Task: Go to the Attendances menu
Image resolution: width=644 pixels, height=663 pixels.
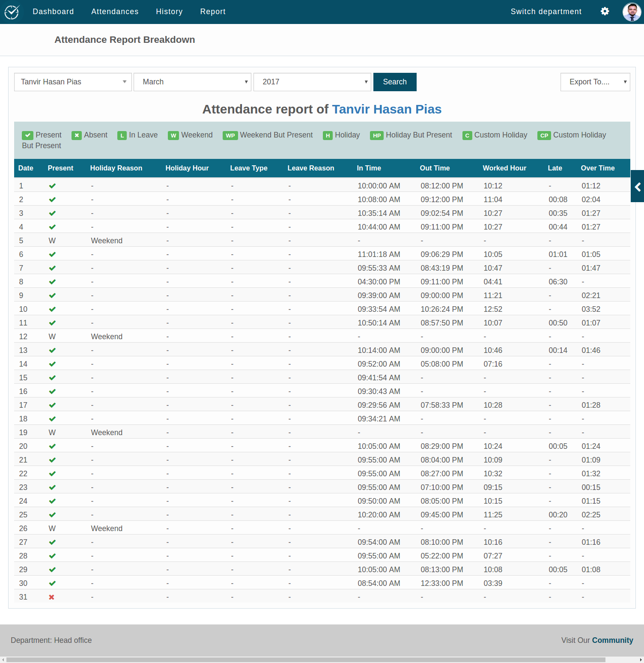Action: click(115, 12)
